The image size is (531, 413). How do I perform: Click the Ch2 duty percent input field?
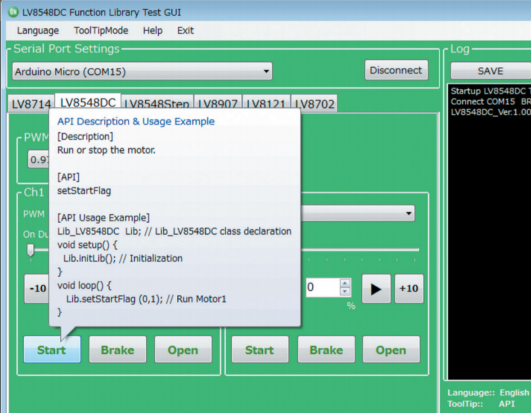323,288
